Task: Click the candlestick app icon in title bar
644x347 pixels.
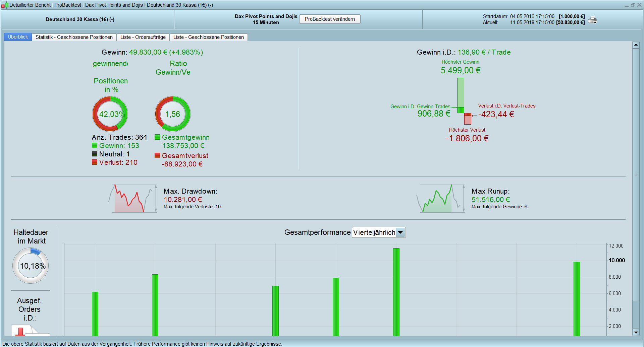Action: (x=5, y=5)
